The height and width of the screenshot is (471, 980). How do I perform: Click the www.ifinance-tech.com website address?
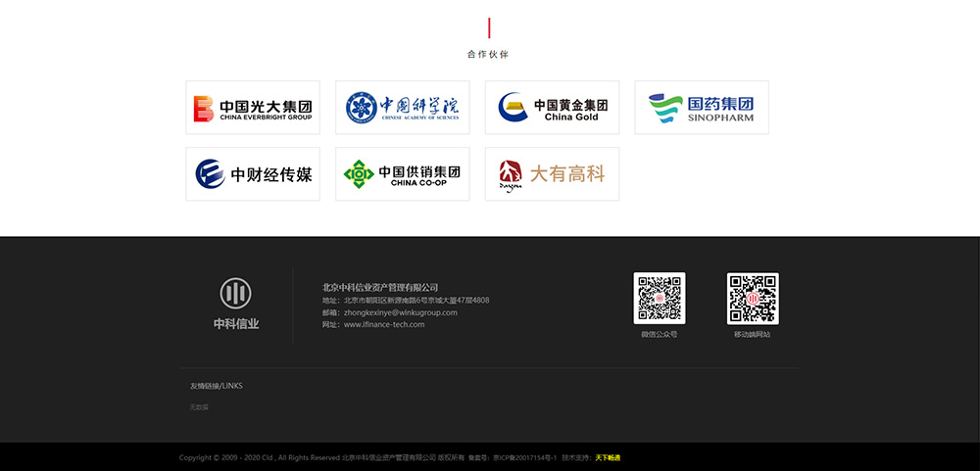384,324
